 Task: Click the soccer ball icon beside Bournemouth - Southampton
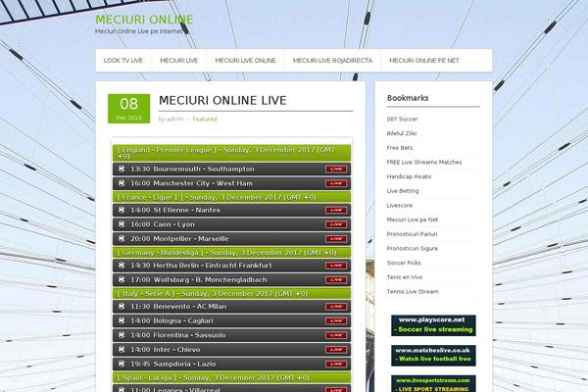point(122,169)
